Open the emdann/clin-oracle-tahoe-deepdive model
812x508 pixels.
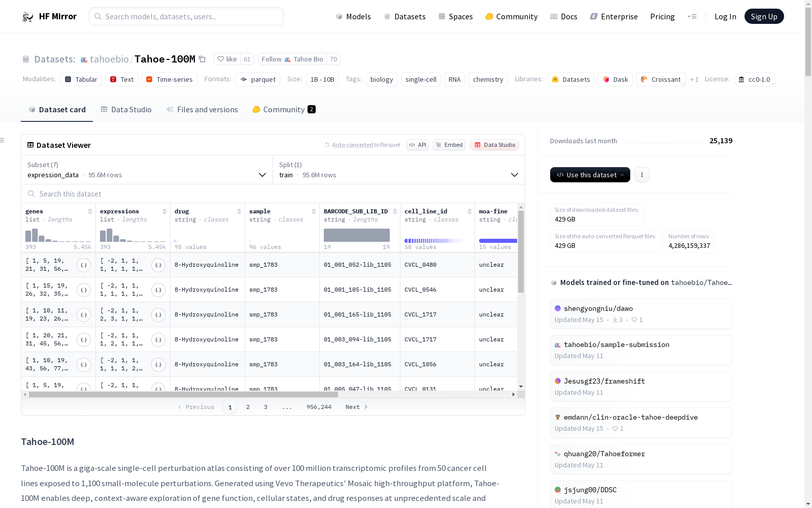tap(641, 423)
